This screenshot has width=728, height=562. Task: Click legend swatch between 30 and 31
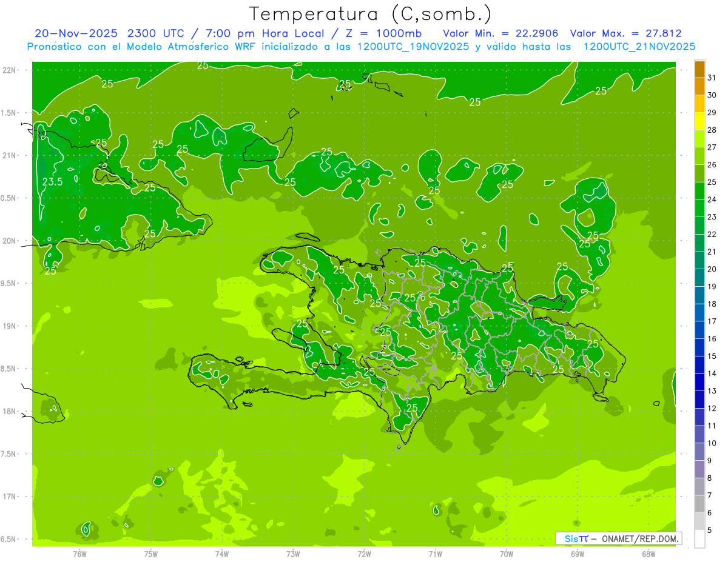tap(699, 87)
